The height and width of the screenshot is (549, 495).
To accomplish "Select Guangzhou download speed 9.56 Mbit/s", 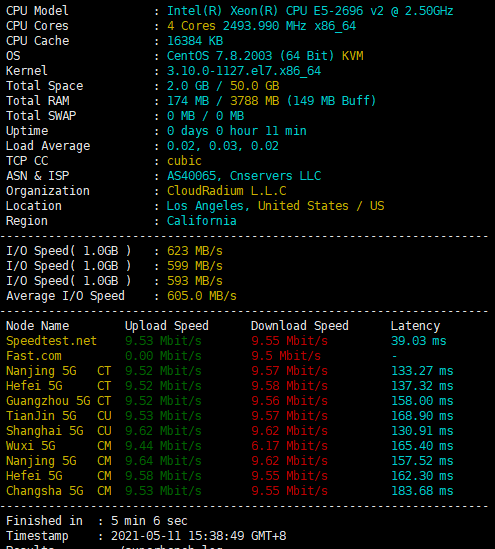I will coord(289,401).
